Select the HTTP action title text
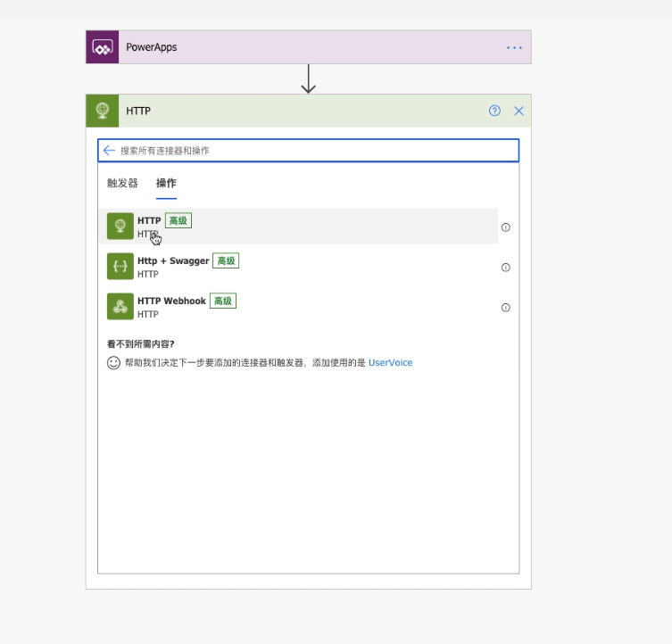 (149, 220)
